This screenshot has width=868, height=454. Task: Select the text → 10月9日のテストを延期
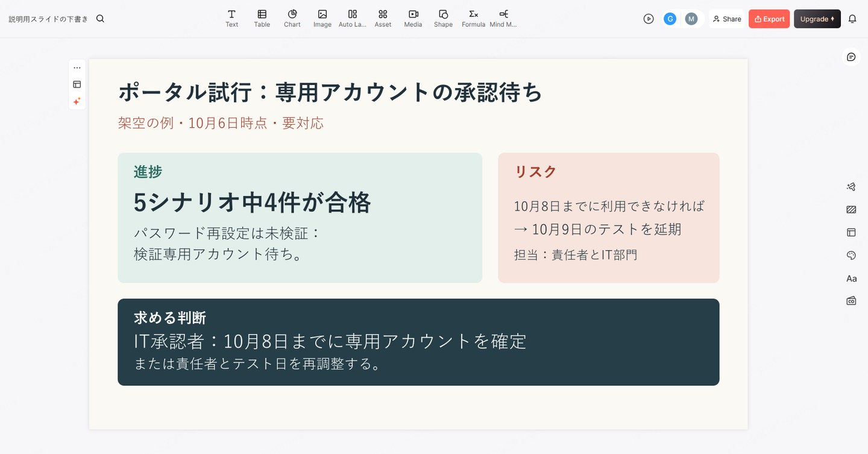(597, 229)
